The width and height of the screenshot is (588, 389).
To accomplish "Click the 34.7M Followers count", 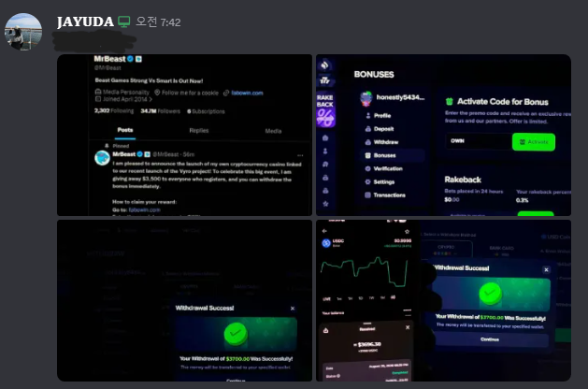I will tap(160, 111).
